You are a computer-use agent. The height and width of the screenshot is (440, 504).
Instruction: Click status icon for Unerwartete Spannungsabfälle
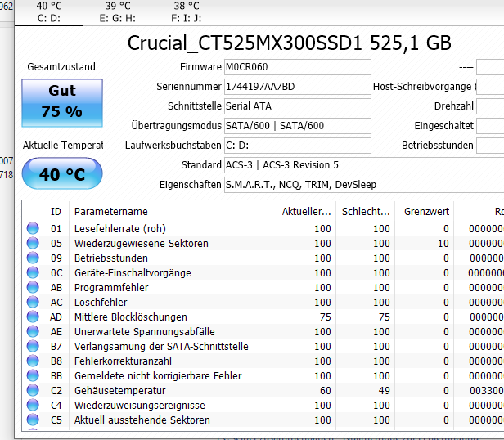click(33, 332)
